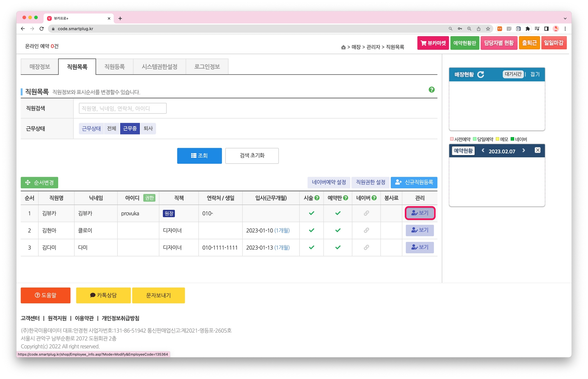
Task: Switch to the 직원등록 tab
Action: pos(114,67)
